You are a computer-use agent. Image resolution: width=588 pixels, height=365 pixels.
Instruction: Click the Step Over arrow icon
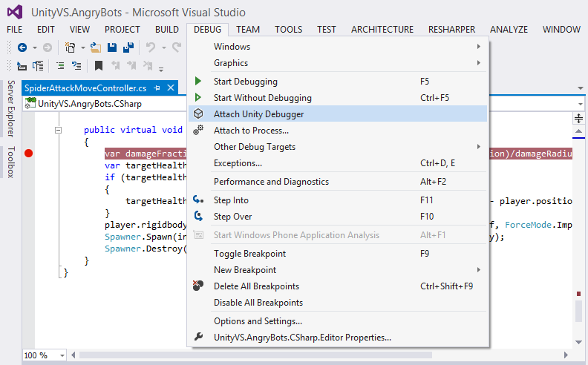(198, 216)
